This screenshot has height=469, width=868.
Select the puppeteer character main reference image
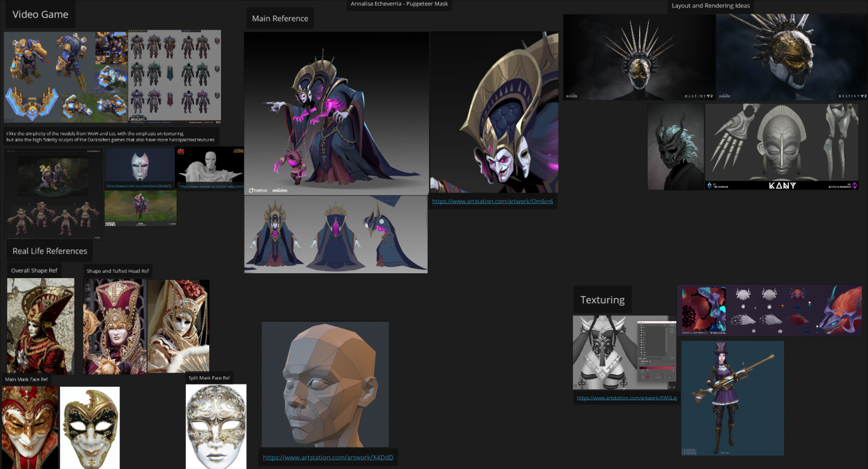click(x=336, y=114)
